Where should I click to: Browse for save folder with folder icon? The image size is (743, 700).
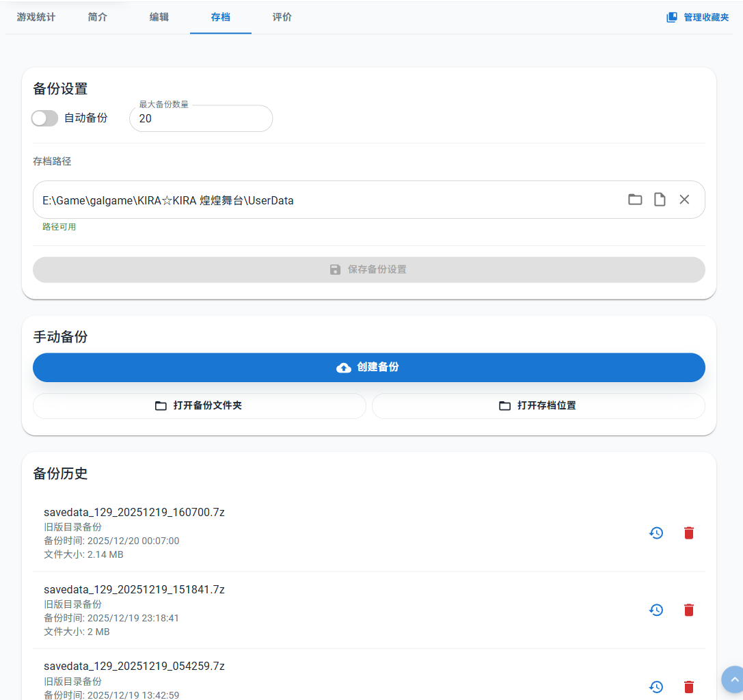pos(635,200)
